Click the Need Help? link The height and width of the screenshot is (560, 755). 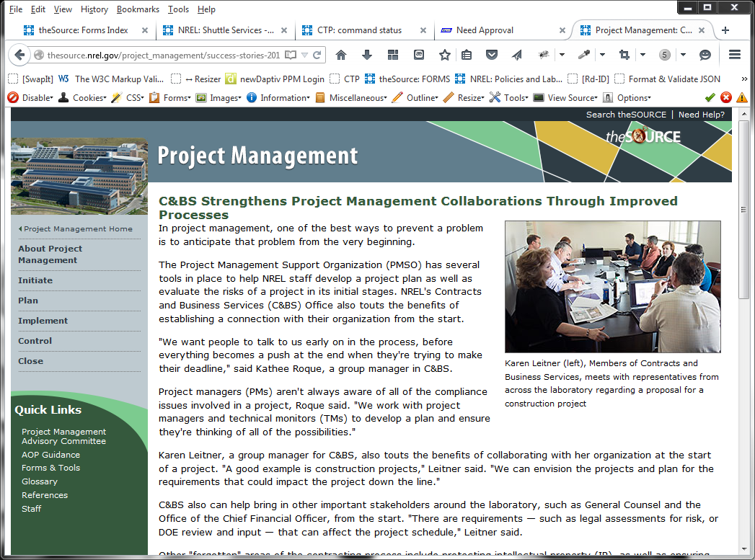tap(701, 115)
